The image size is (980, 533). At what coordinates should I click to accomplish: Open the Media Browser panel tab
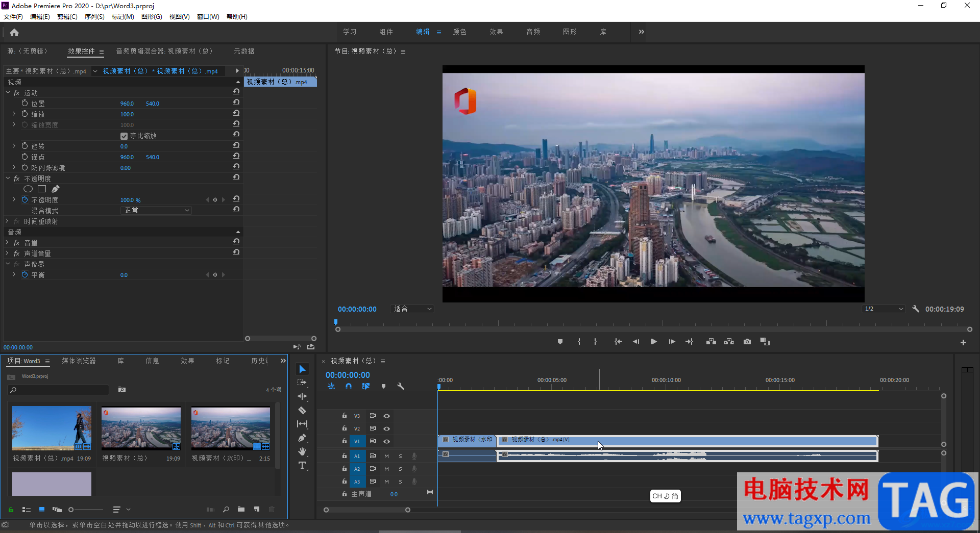tap(79, 361)
